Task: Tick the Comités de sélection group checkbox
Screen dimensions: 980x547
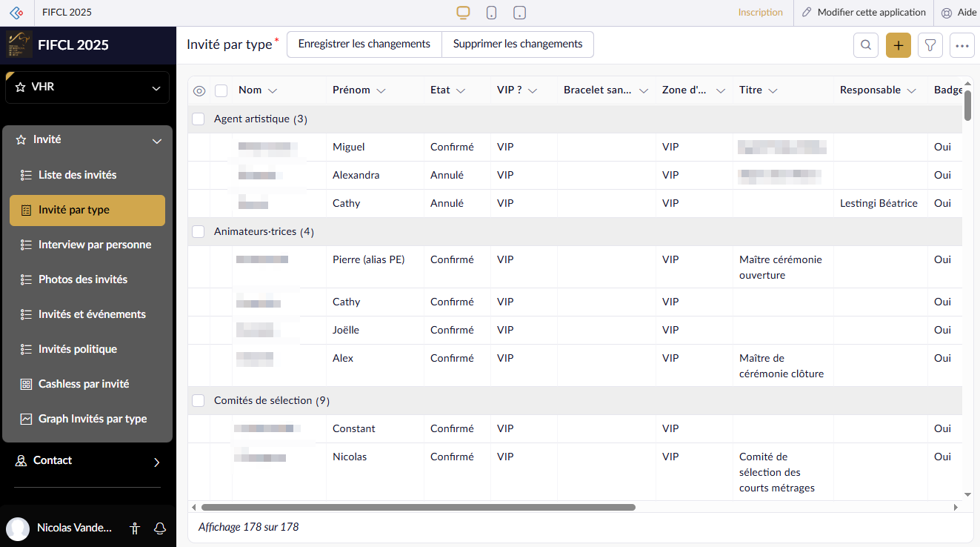Action: [199, 401]
